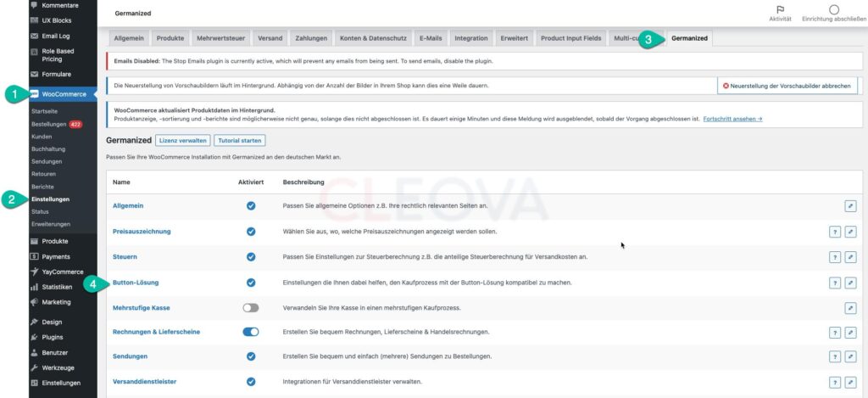This screenshot has width=868, height=398.
Task: Switch to the Integration tab
Action: tap(471, 38)
